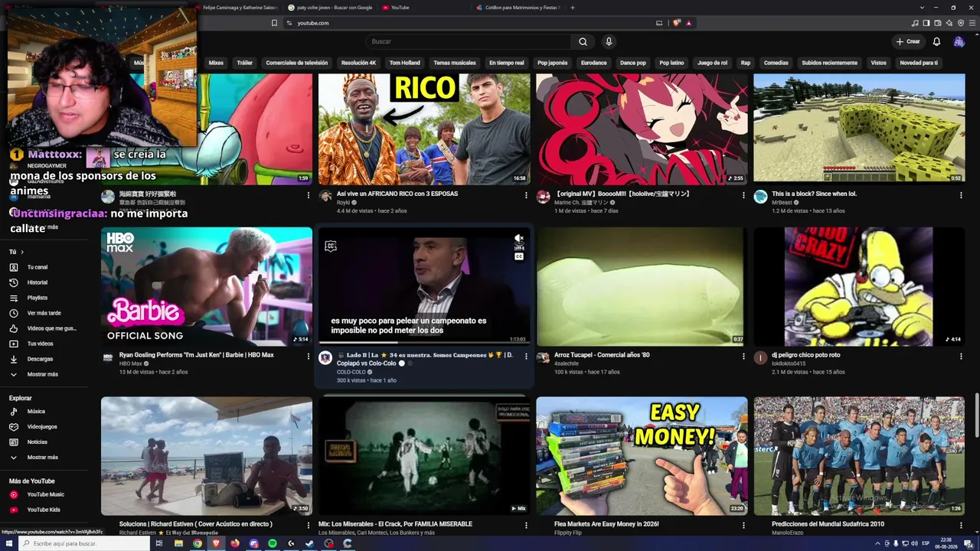
Task: Unmute the previewing Colo-Colo video
Action: pos(519,239)
